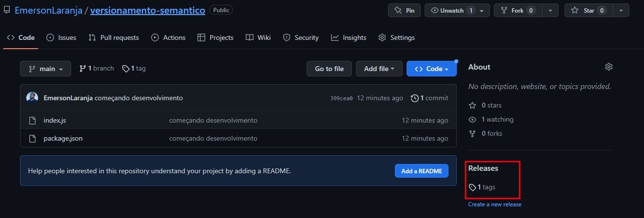This screenshot has height=218, width=644.
Task: Open commit hash 399cea0
Action: 341,98
